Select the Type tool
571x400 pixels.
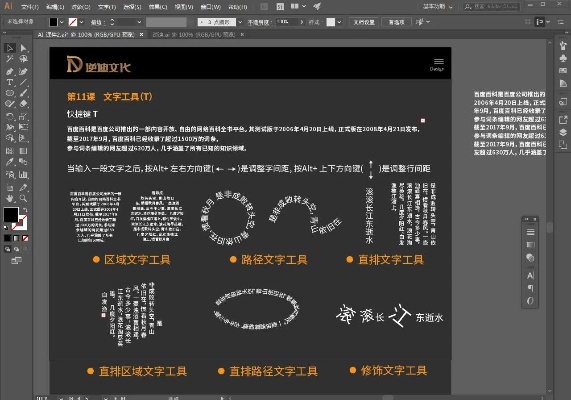coord(10,82)
